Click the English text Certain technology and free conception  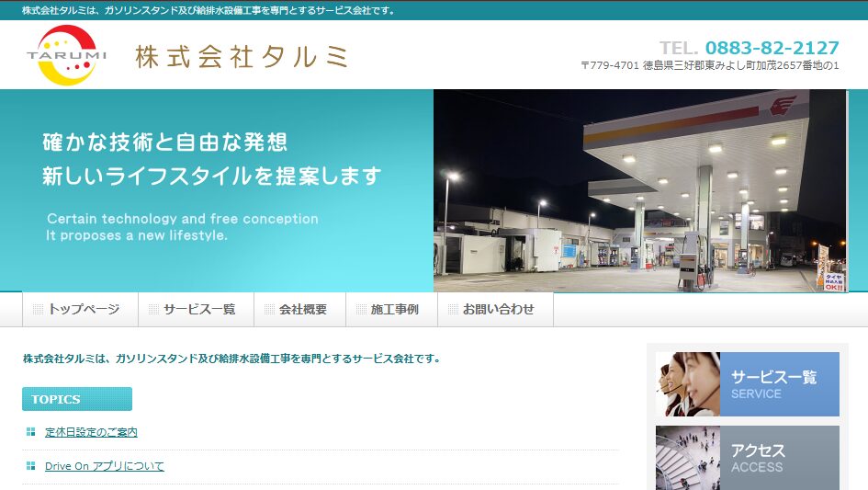(182, 219)
